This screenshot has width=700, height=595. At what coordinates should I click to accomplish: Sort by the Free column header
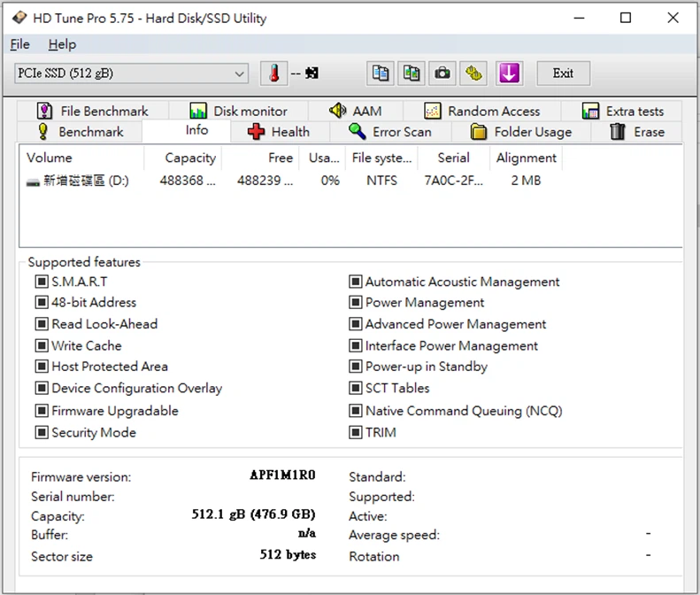point(260,158)
